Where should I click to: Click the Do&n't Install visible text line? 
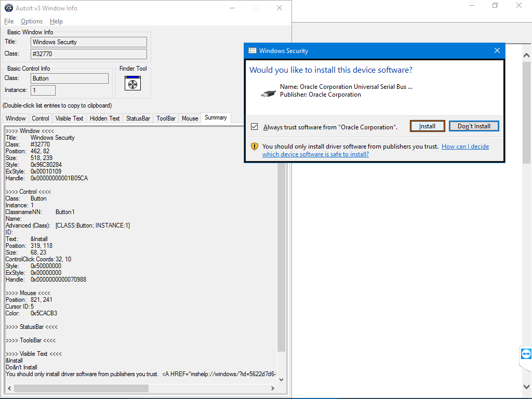(21, 367)
